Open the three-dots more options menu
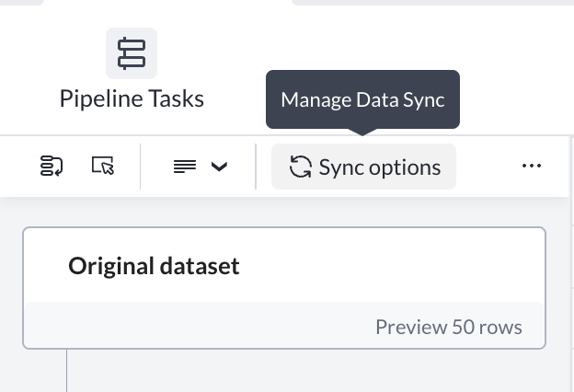Viewport: 574px width, 392px height. (531, 167)
